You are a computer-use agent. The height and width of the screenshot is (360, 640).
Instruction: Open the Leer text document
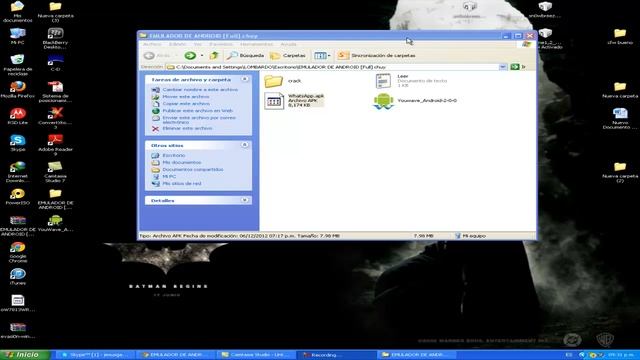411,81
